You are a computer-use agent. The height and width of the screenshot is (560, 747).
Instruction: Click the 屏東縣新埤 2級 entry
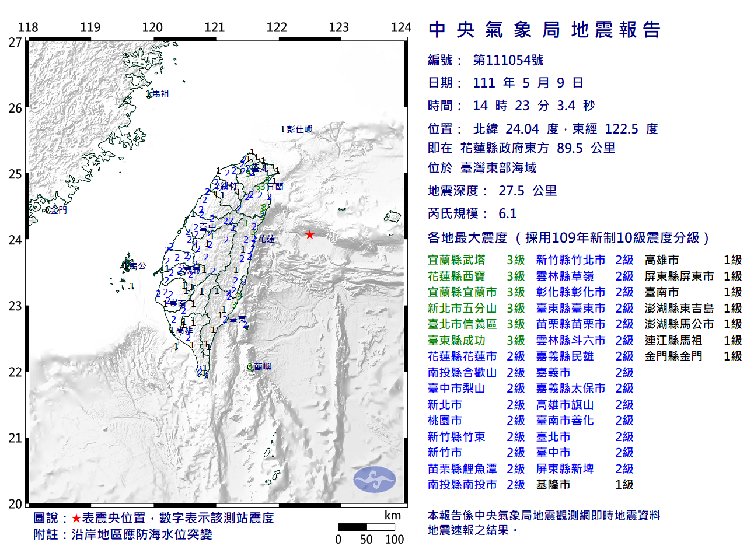(585, 468)
